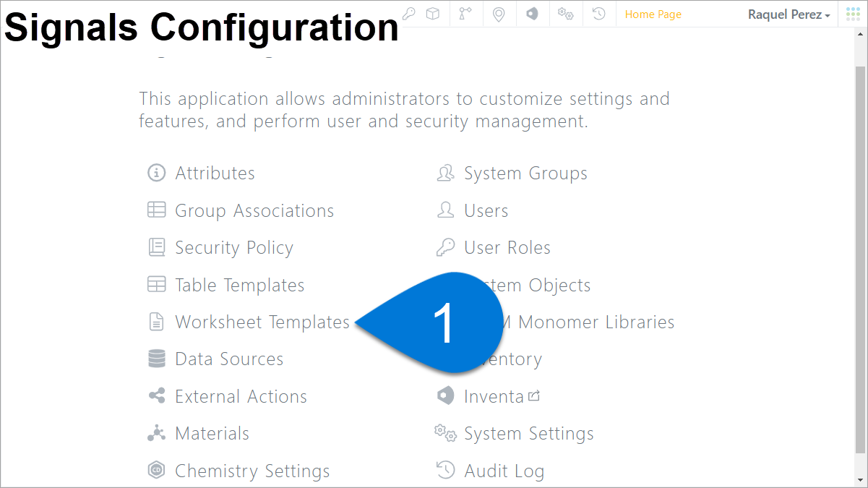
Task: Click the Group Associations list icon
Action: 156,210
